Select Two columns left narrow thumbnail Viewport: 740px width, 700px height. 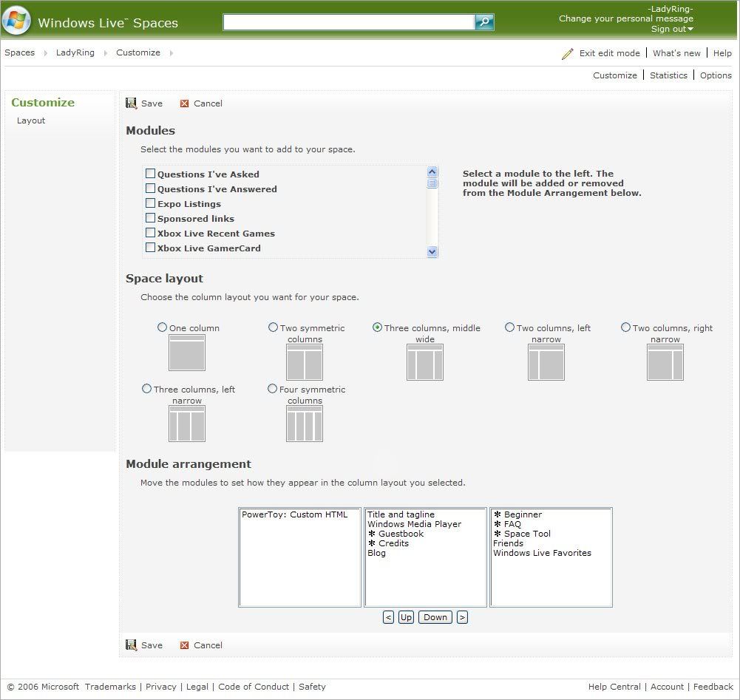pos(546,362)
